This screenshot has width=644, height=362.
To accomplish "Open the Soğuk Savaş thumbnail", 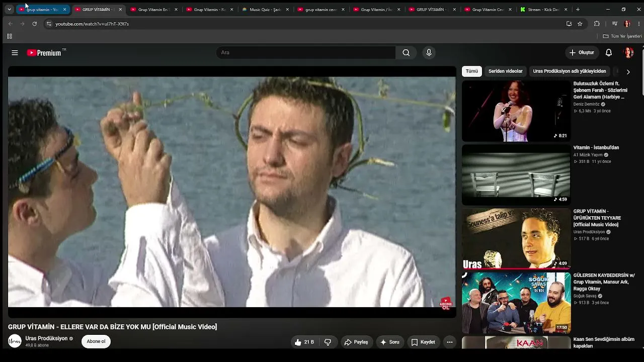I will tap(516, 303).
